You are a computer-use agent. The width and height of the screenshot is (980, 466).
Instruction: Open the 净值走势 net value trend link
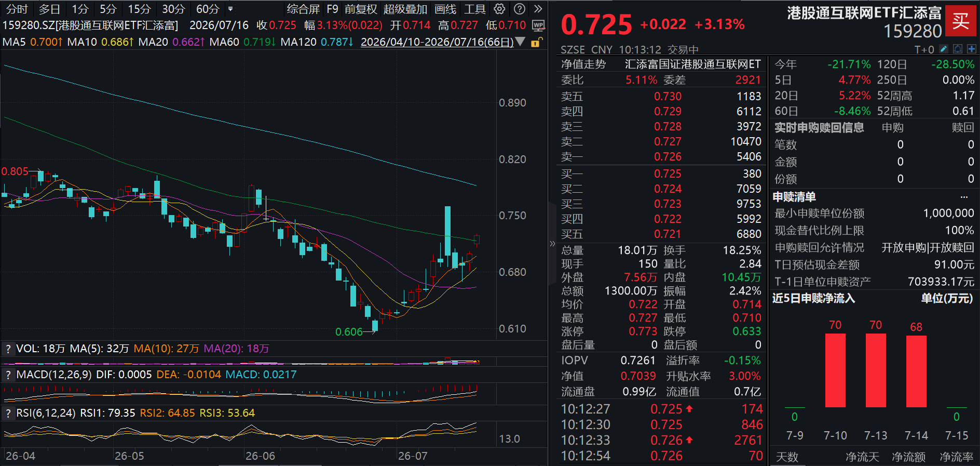point(583,64)
